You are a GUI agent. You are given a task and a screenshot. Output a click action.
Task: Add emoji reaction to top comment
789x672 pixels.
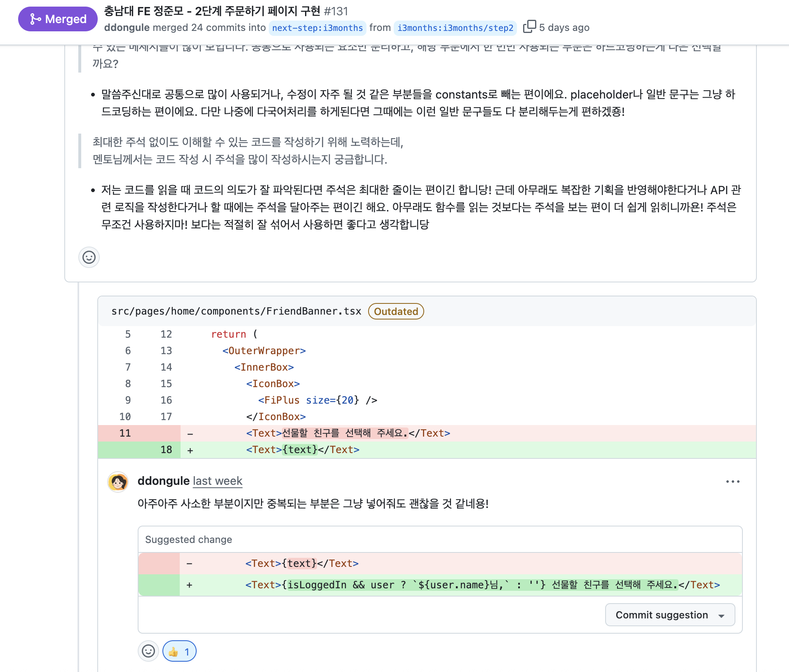pyautogui.click(x=89, y=257)
